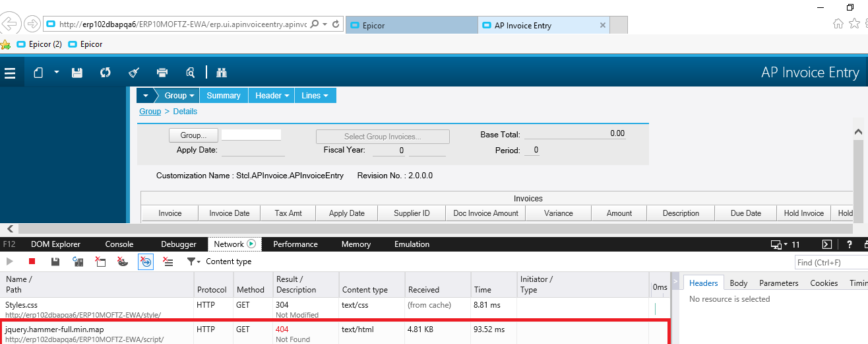Open the Lines tab dropdown

point(315,96)
